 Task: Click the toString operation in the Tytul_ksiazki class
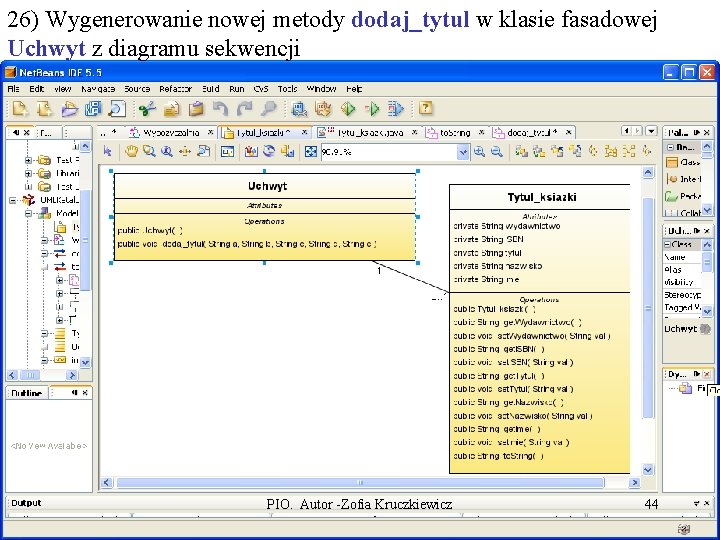coord(499,456)
